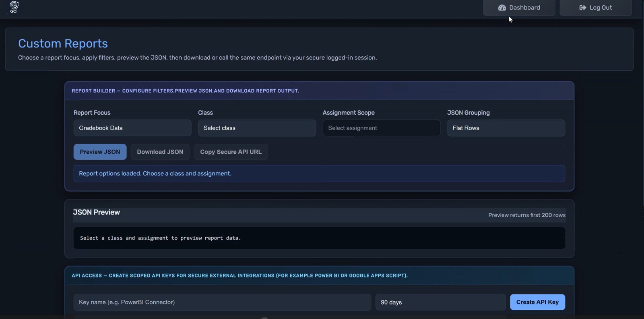Click the JSON preview code area
The image size is (644, 319).
[x=319, y=238]
